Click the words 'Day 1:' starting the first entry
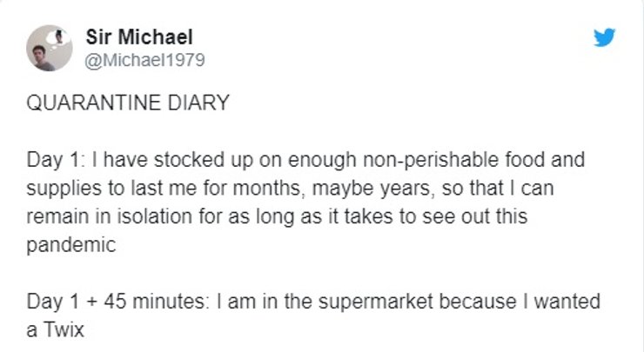Viewport: 644px width, 352px height. click(x=51, y=162)
